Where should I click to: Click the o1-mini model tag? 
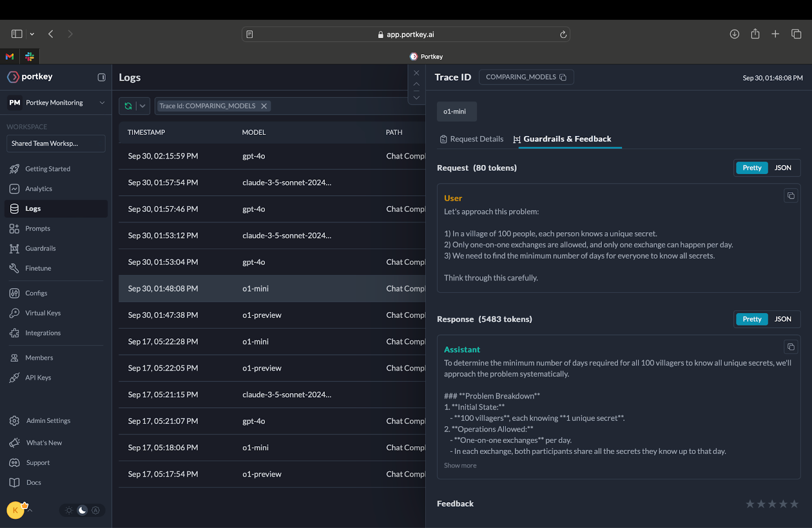[x=457, y=112]
